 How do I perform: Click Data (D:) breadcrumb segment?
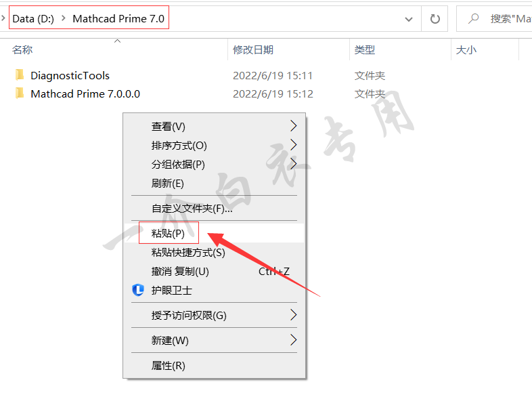pyautogui.click(x=33, y=18)
